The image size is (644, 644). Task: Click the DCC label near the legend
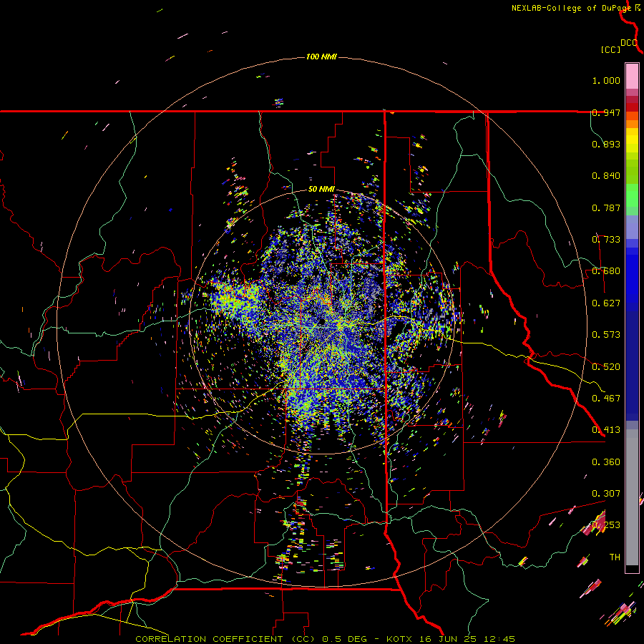click(629, 43)
